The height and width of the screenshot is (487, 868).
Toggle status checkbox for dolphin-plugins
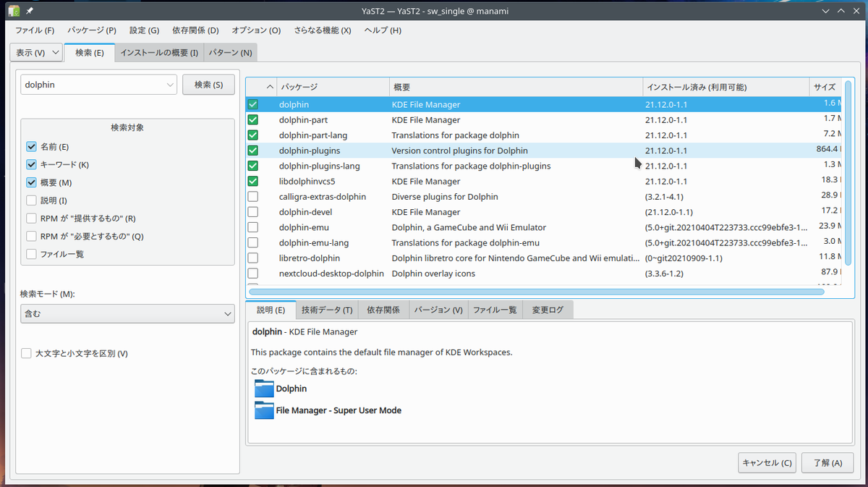[x=252, y=151]
